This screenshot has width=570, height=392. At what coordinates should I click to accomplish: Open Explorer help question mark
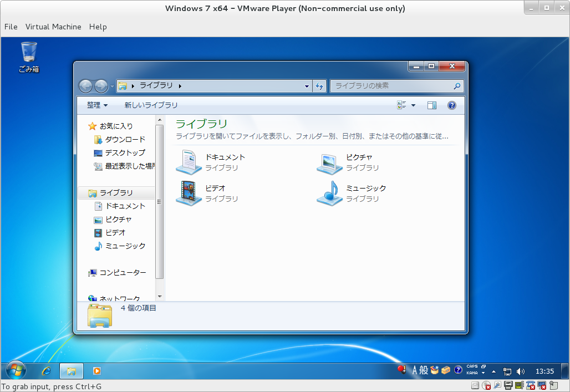pyautogui.click(x=451, y=105)
